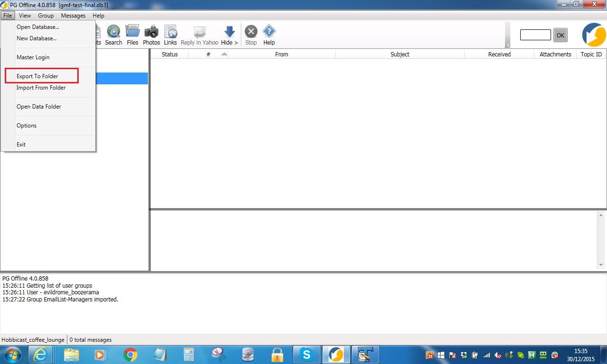607x364 pixels.
Task: Click preview pane scrollbar down arrow
Action: 601,264
